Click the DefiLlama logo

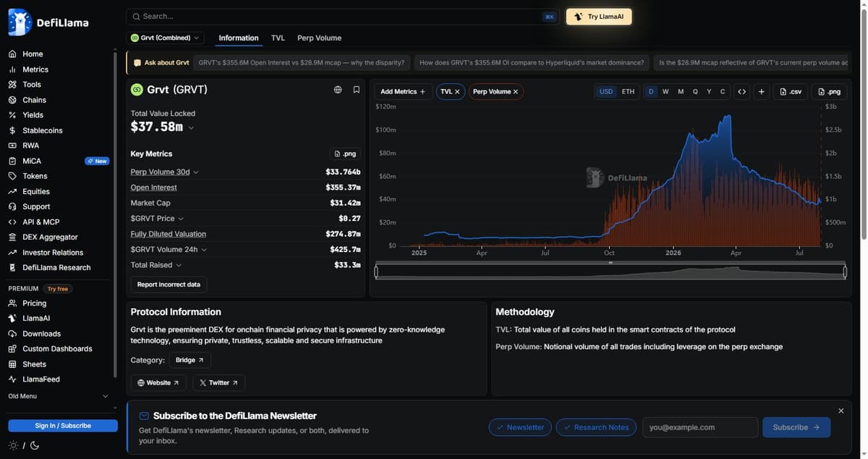(48, 22)
